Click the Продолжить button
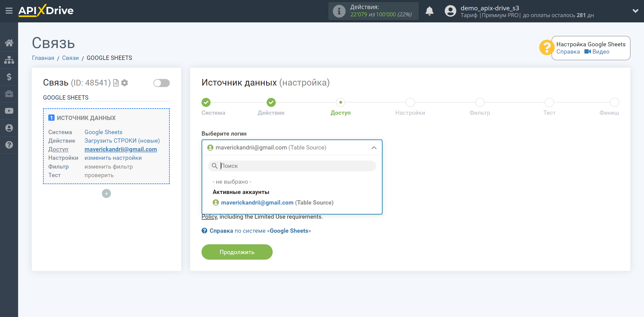 click(x=237, y=252)
